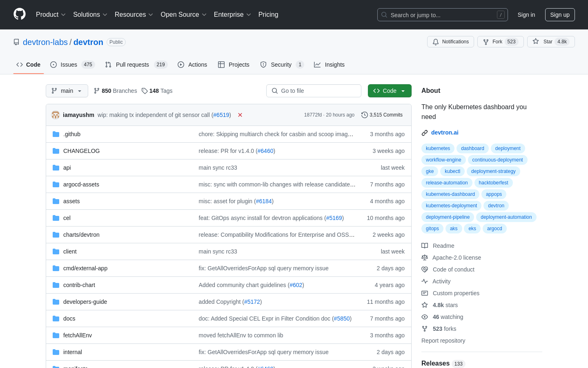Select the kubernetes topic tag
The width and height of the screenshot is (588, 368).
click(x=438, y=148)
